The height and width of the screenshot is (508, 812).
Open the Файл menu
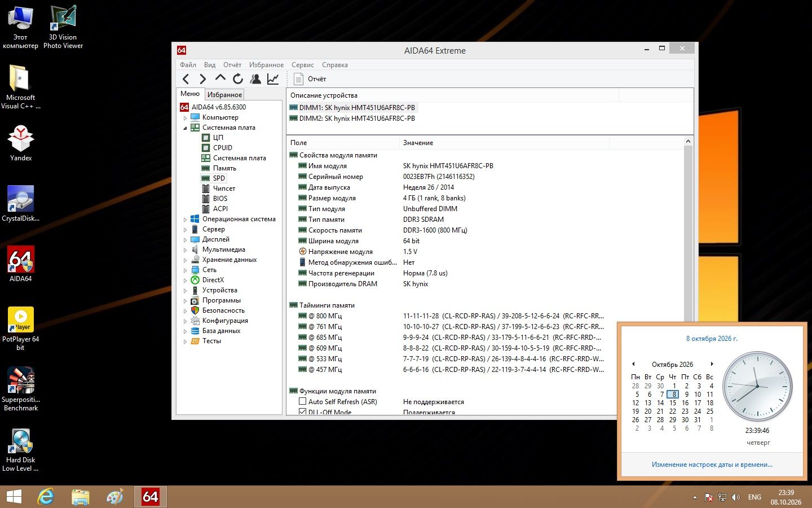[188, 65]
